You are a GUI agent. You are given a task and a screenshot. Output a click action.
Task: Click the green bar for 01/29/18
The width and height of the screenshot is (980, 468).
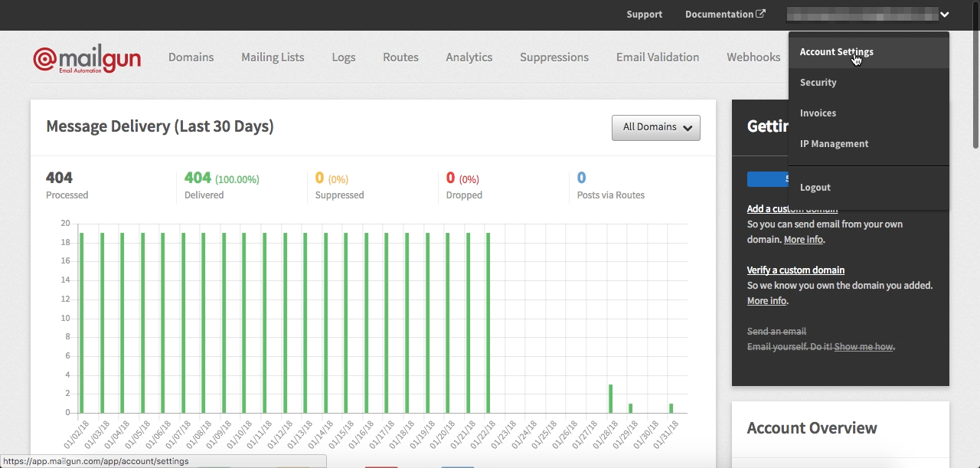(x=630, y=408)
